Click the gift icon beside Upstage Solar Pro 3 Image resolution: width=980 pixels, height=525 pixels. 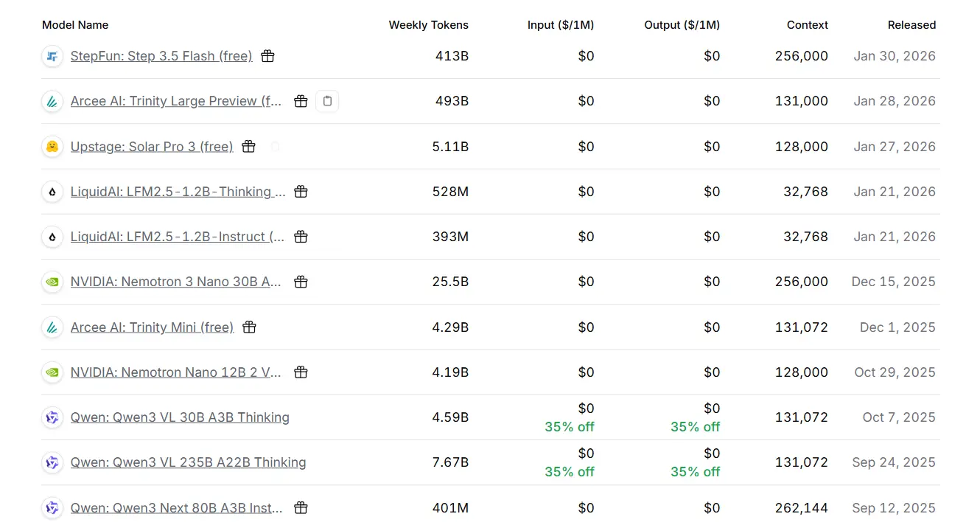click(x=249, y=147)
